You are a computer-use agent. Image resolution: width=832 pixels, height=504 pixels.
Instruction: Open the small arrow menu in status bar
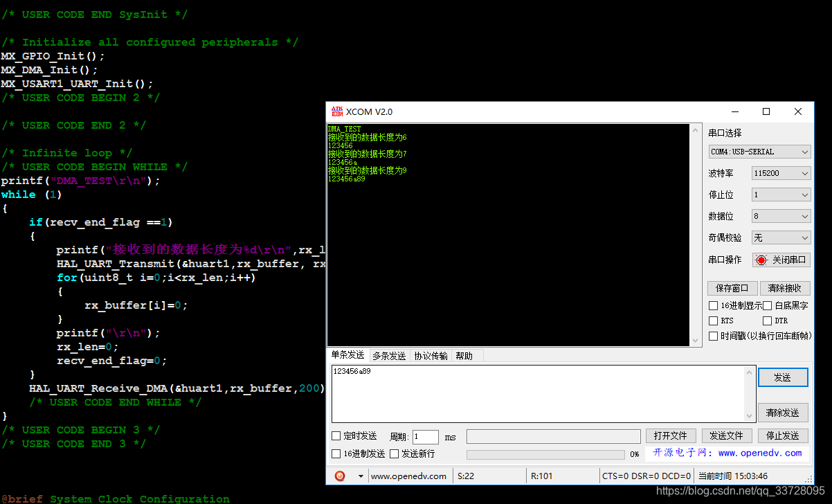[x=361, y=476]
